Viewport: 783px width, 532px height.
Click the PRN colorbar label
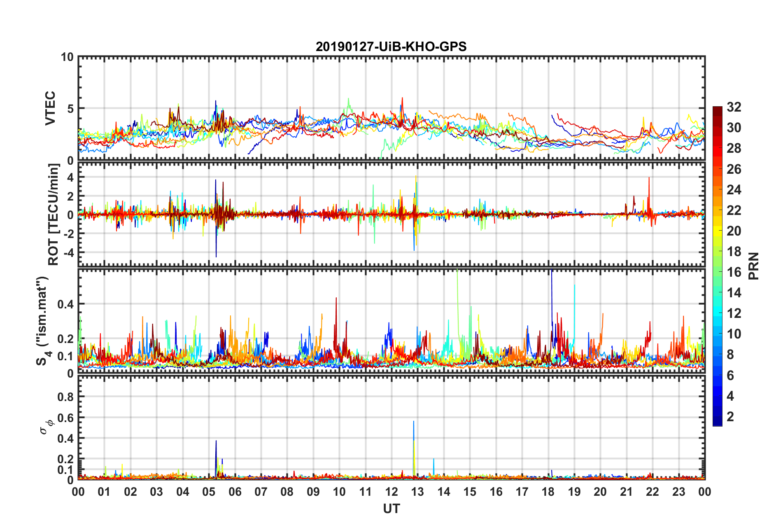click(753, 266)
